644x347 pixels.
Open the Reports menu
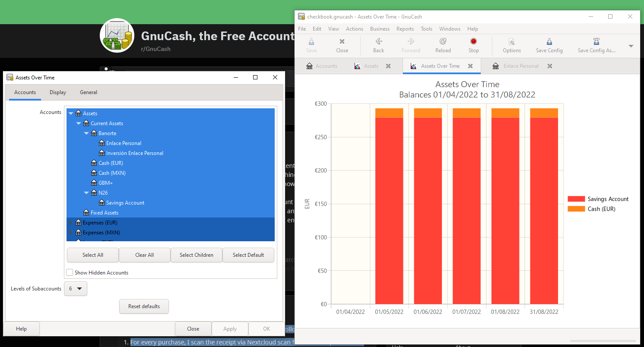tap(405, 29)
